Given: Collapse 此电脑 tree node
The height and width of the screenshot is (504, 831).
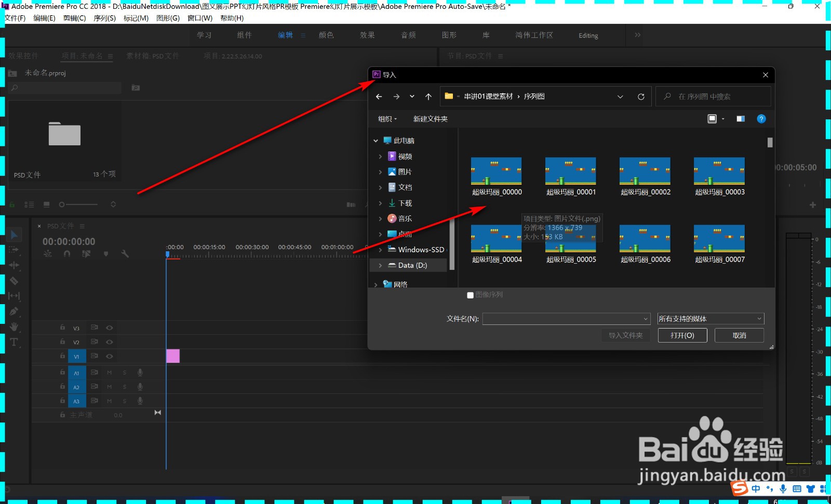Looking at the screenshot, I should click(x=376, y=141).
